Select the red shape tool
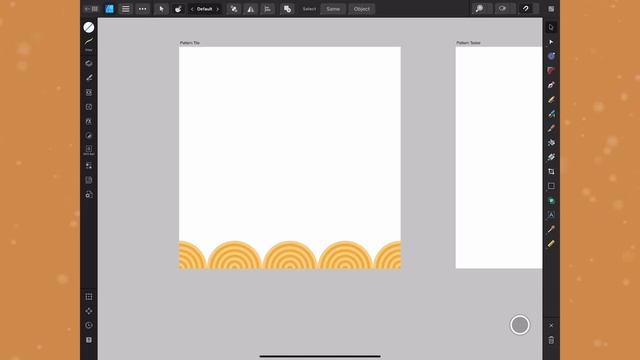Image resolution: width=640 pixels, height=360 pixels. [x=551, y=71]
